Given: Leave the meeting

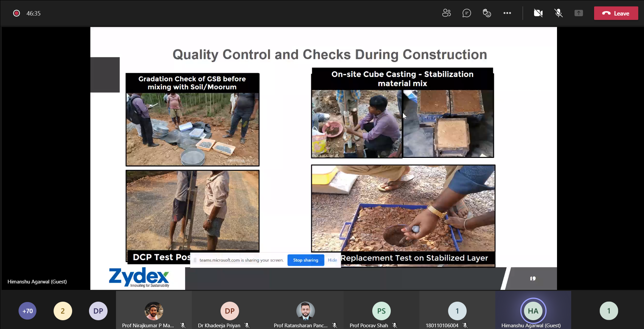Looking at the screenshot, I should pyautogui.click(x=616, y=13).
